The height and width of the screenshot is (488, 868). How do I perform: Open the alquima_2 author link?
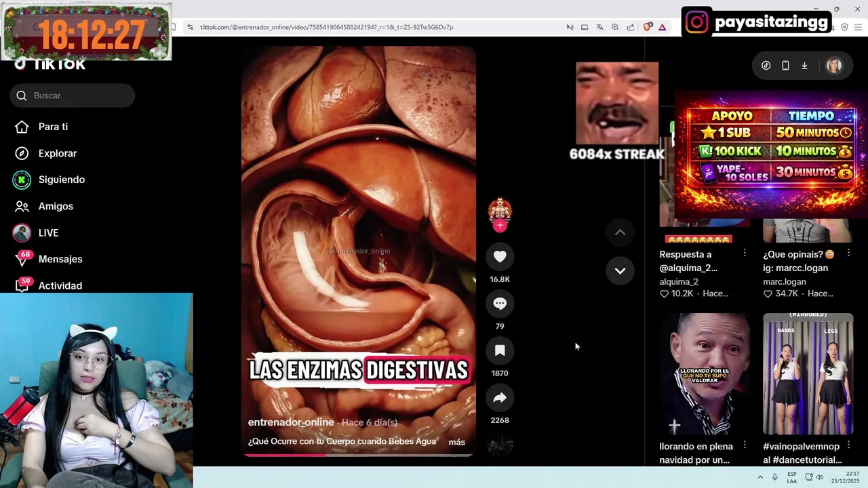point(679,282)
